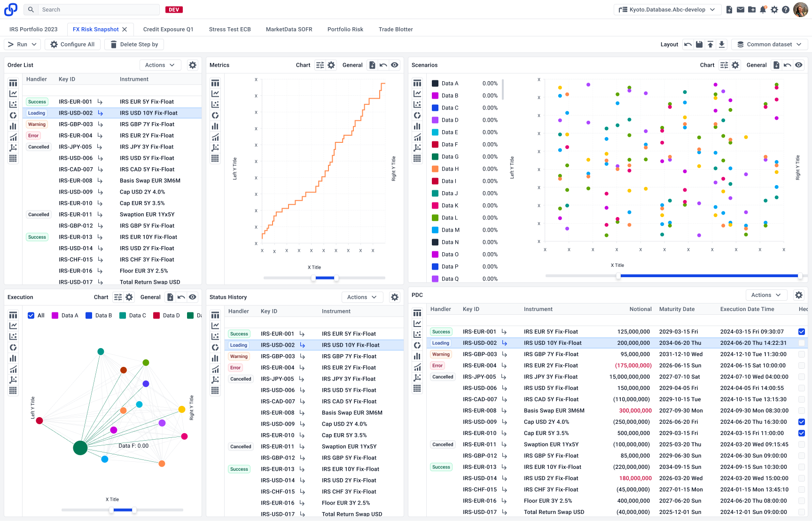Open global settings gear in the top bar
Viewport: 812px width, 521px height.
774,9
